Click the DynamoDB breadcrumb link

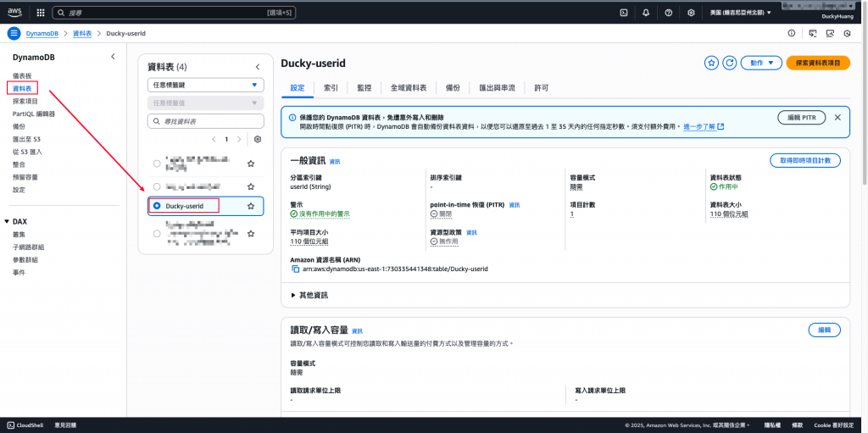click(x=42, y=33)
